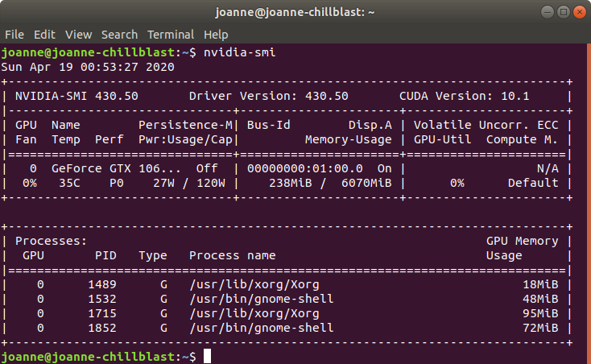The width and height of the screenshot is (591, 364).
Task: Click the power reading 27W / 120W
Action: click(x=189, y=183)
